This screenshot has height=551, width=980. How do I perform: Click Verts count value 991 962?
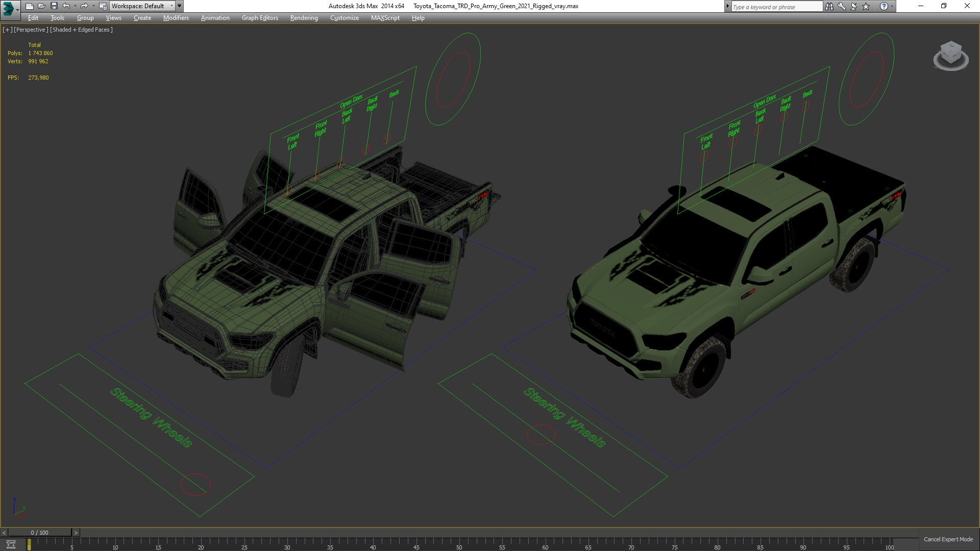(38, 61)
